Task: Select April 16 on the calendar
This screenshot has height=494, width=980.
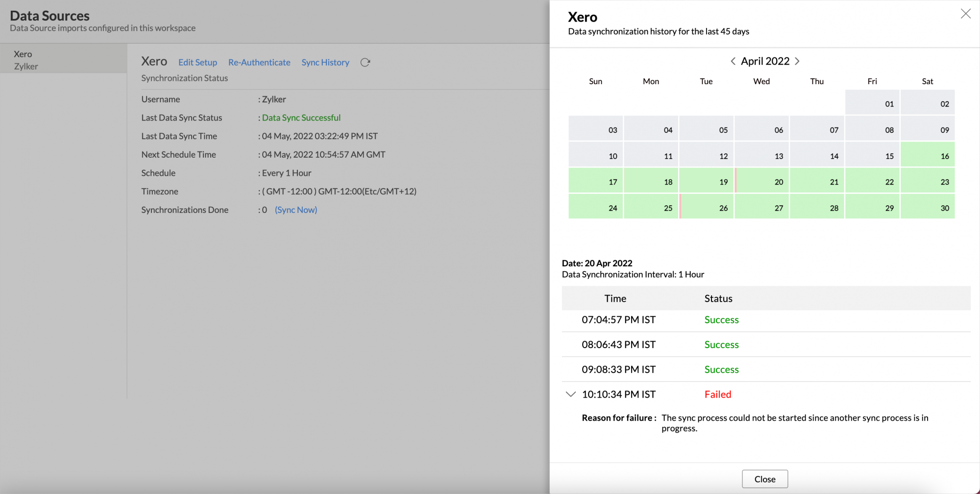Action: pos(928,154)
